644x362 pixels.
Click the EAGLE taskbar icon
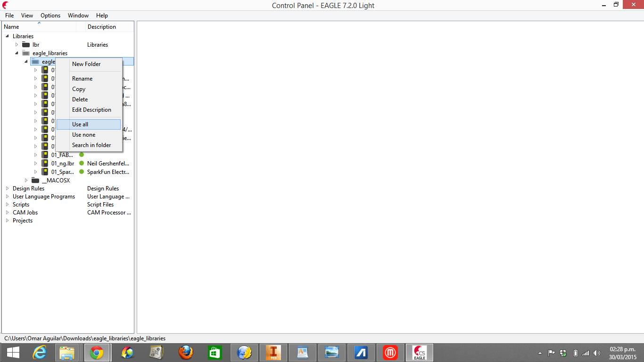coord(419,353)
